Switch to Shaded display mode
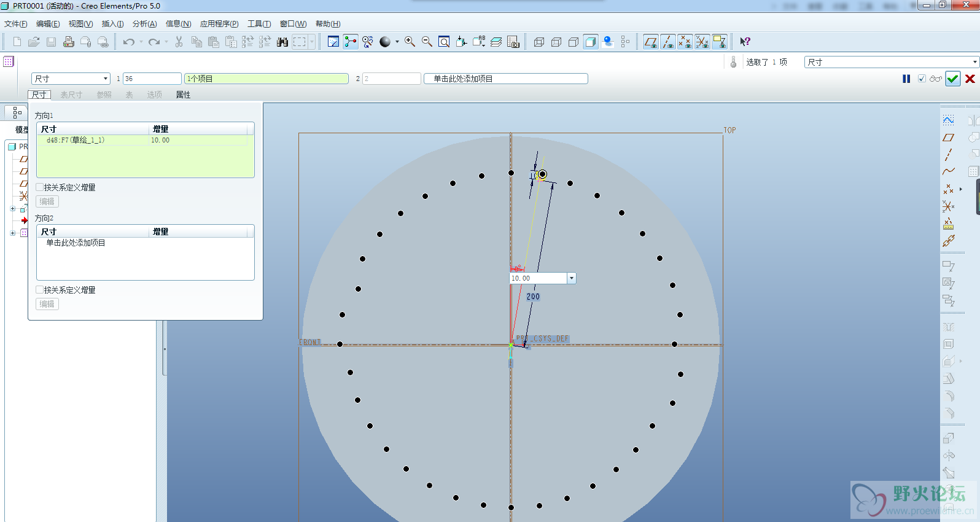Viewport: 980px width, 522px height. coord(591,42)
